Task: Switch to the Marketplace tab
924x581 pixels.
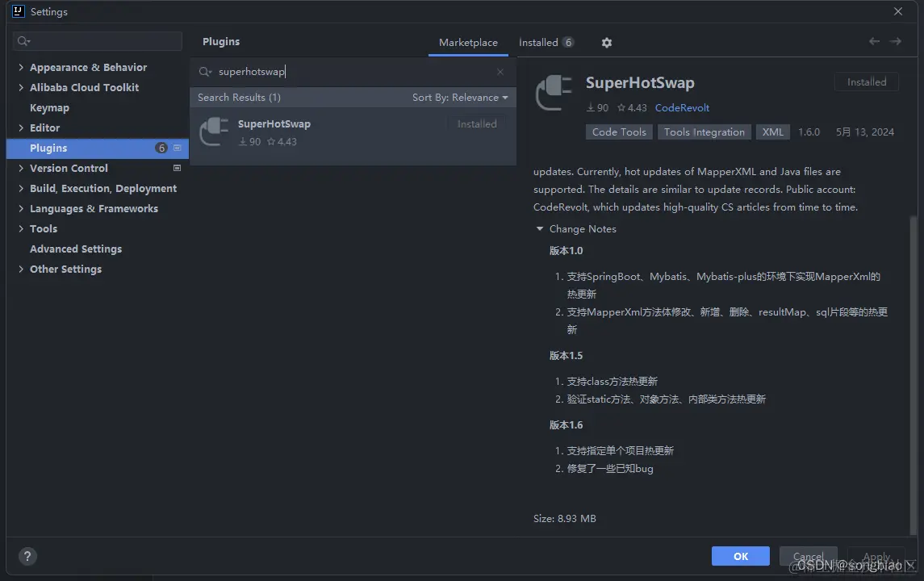Action: [468, 43]
